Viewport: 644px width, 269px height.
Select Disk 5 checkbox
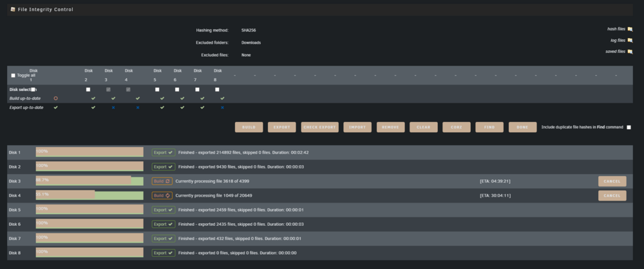157,89
